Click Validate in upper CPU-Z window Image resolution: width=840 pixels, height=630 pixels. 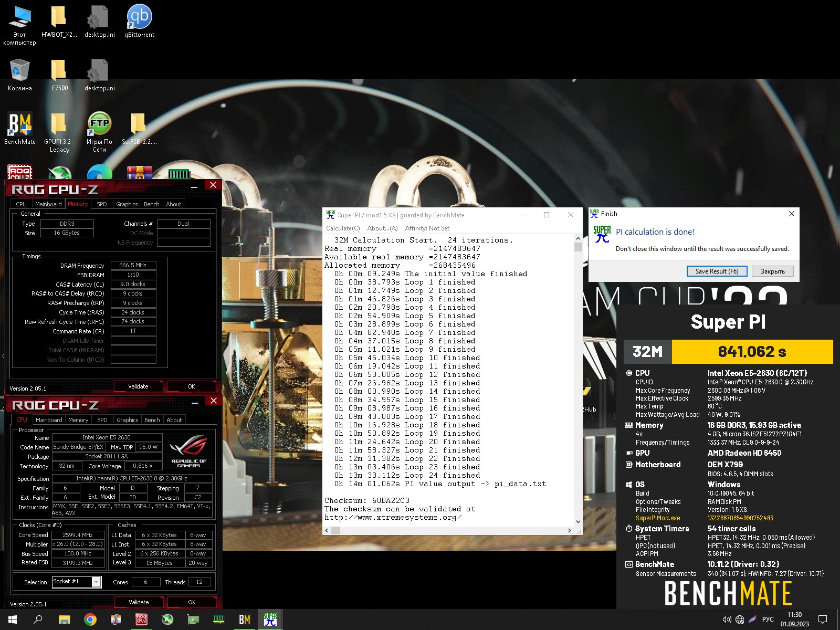(138, 386)
